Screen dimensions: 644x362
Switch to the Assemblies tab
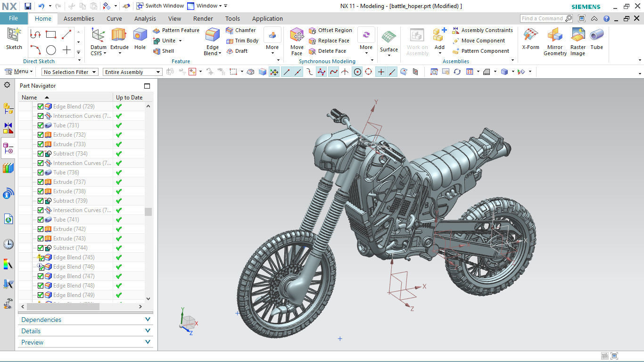pos(79,18)
